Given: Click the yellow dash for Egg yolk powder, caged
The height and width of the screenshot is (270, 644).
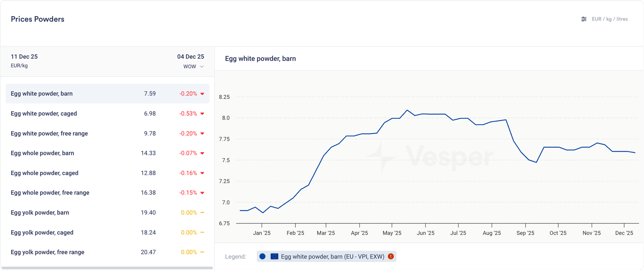Looking at the screenshot, I should pos(202,233).
